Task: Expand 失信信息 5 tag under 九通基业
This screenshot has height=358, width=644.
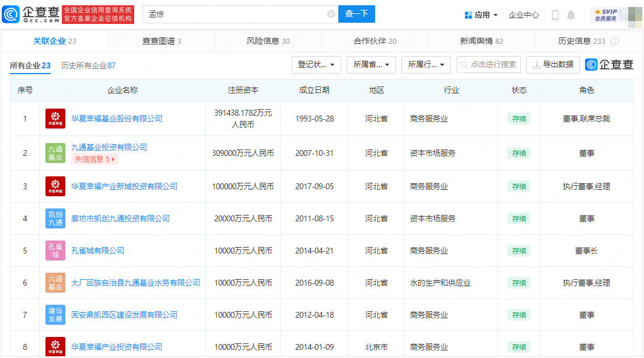Action: coord(94,159)
